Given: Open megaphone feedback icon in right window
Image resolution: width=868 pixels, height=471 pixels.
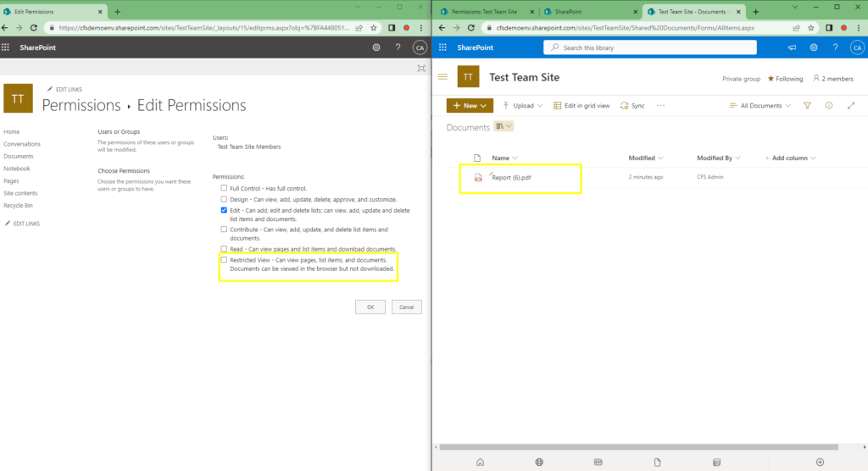Looking at the screenshot, I should pyautogui.click(x=793, y=47).
